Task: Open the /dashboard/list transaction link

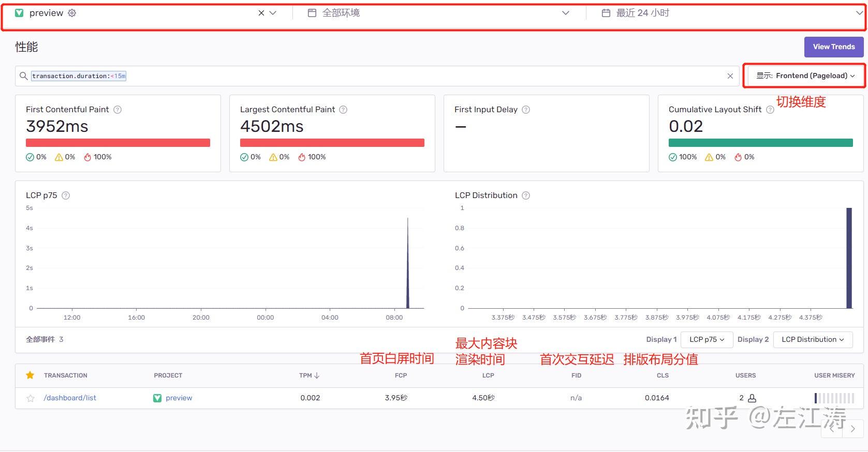Action: coord(70,398)
